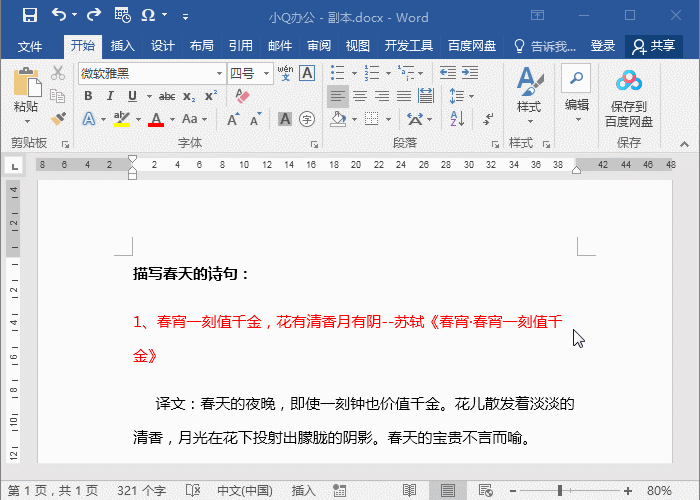
Task: Center the paragraph
Action: [x=360, y=96]
